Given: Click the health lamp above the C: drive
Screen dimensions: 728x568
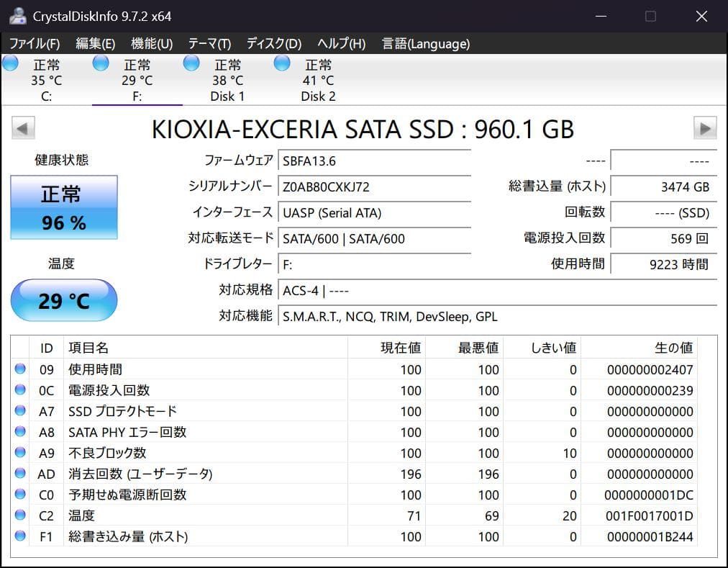Looking at the screenshot, I should pos(10,63).
